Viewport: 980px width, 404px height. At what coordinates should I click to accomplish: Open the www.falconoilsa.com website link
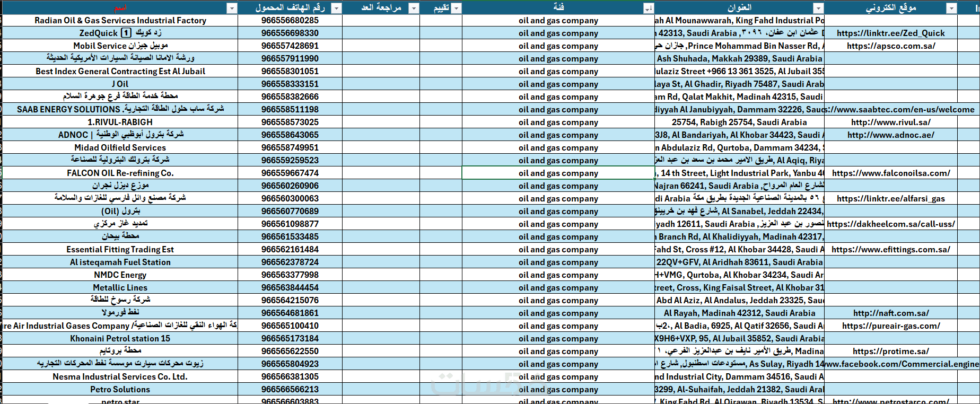coord(891,173)
